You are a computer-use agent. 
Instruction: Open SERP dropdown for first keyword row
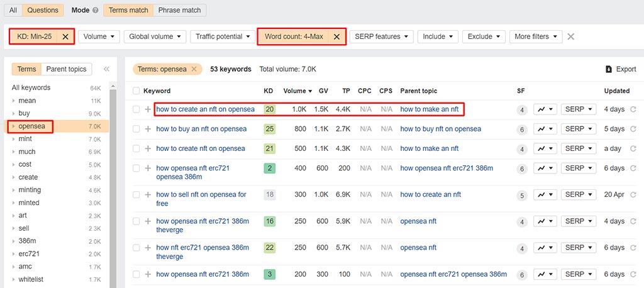click(x=578, y=109)
